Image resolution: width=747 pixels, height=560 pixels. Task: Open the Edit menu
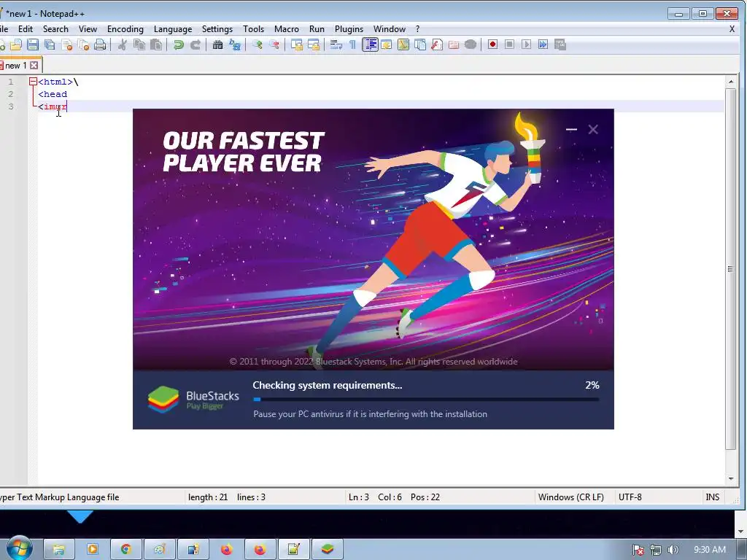click(x=26, y=29)
